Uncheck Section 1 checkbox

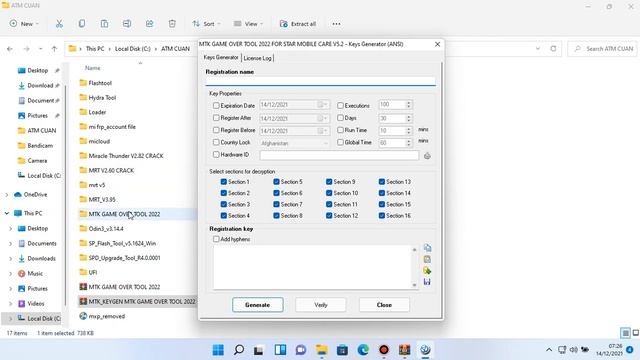click(x=224, y=182)
